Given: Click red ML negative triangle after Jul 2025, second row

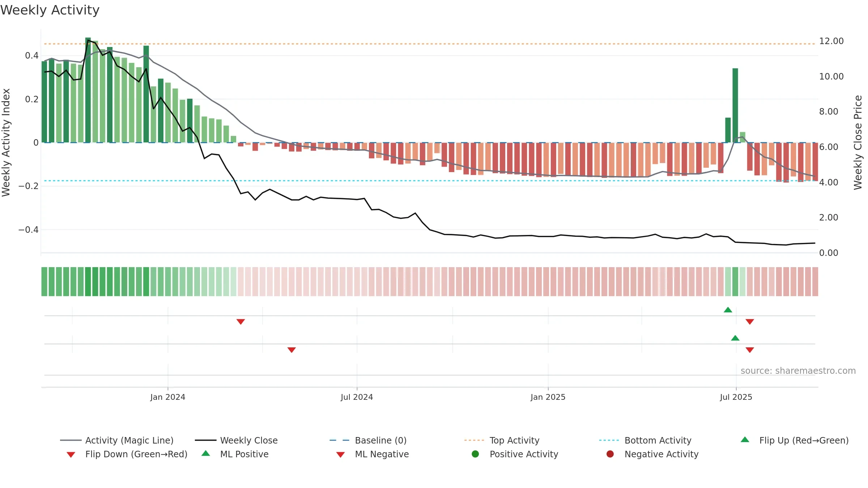Looking at the screenshot, I should [x=750, y=350].
